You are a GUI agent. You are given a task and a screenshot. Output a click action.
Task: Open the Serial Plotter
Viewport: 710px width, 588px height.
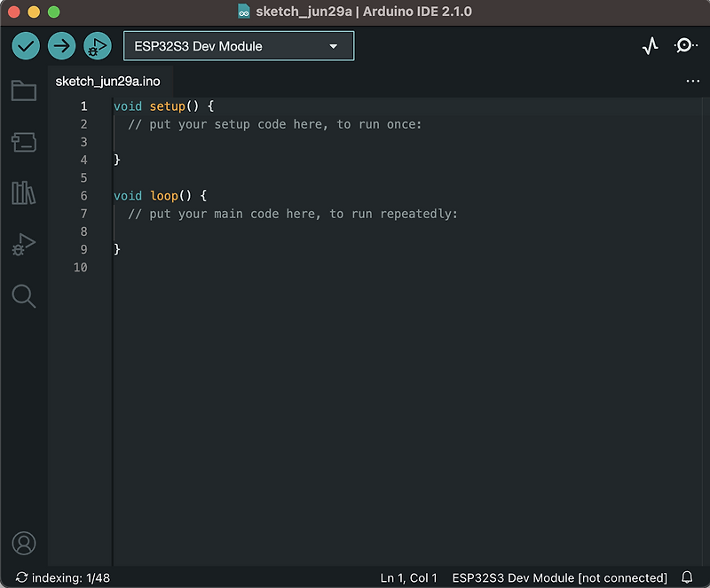tap(651, 44)
